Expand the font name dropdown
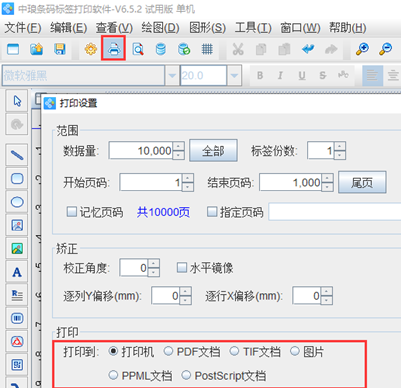401x388 pixels. click(172, 76)
